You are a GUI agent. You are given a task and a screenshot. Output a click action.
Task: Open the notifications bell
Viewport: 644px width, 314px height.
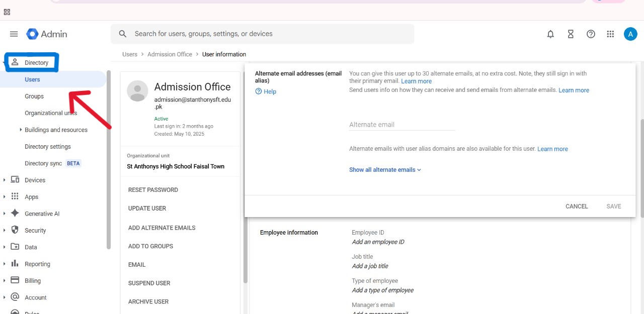(550, 34)
